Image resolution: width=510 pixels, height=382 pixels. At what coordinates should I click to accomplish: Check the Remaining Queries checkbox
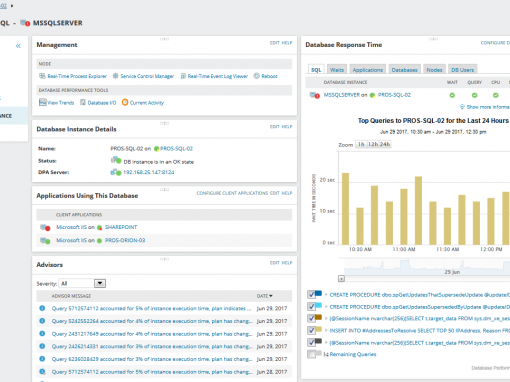click(311, 354)
